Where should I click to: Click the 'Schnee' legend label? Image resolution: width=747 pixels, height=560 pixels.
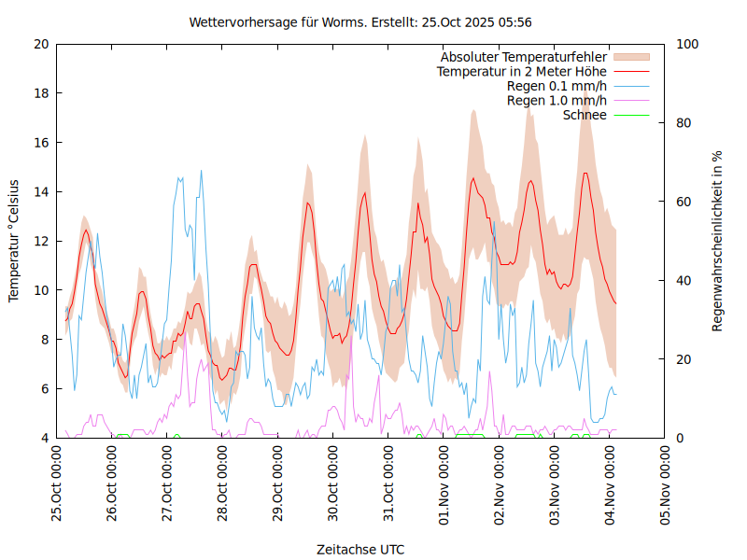(x=585, y=115)
